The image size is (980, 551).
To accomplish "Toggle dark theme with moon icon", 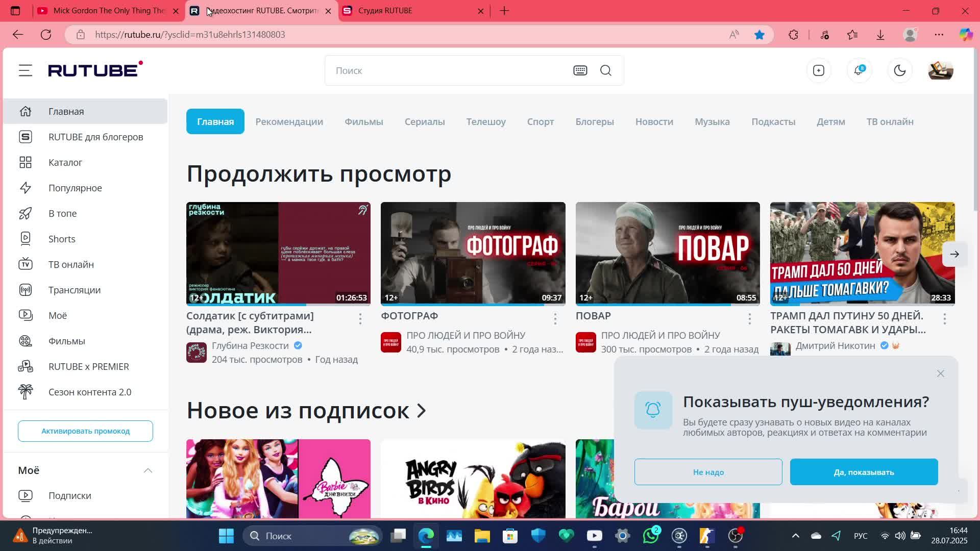I will coord(899,70).
